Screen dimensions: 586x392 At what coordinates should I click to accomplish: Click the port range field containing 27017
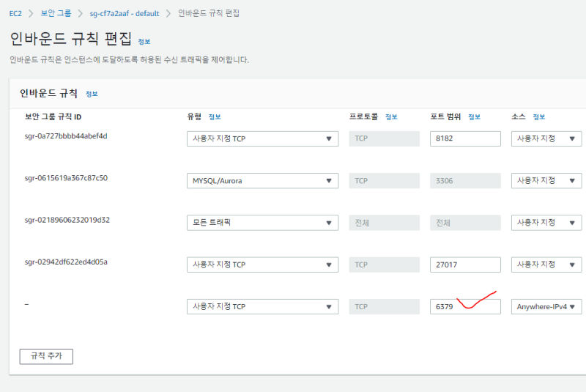click(464, 265)
